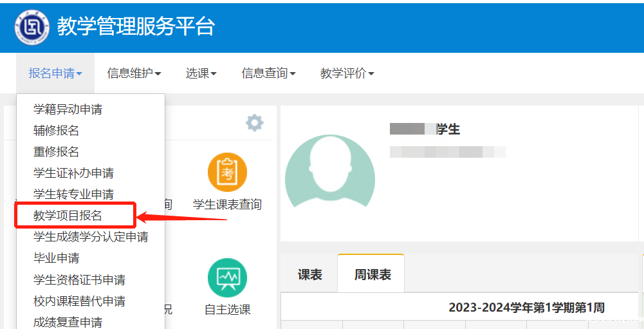
Task: Open the 教学评价 dropdown menu
Action: click(x=347, y=73)
